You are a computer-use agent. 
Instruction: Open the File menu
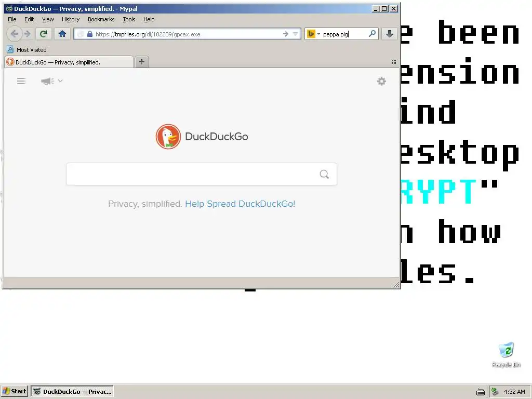12,19
